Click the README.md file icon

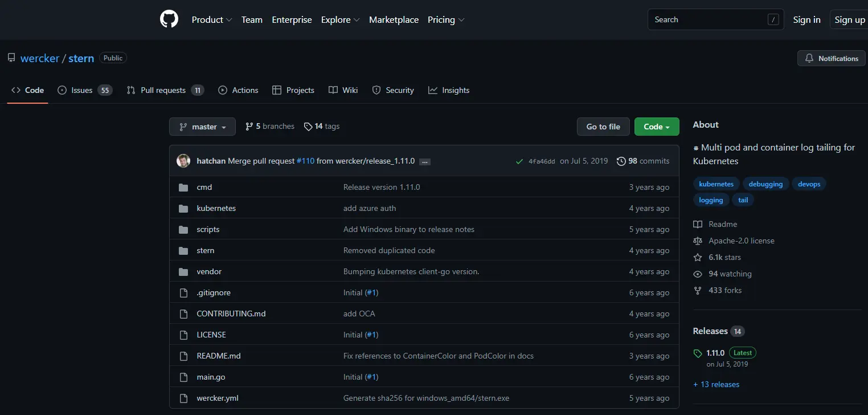183,356
